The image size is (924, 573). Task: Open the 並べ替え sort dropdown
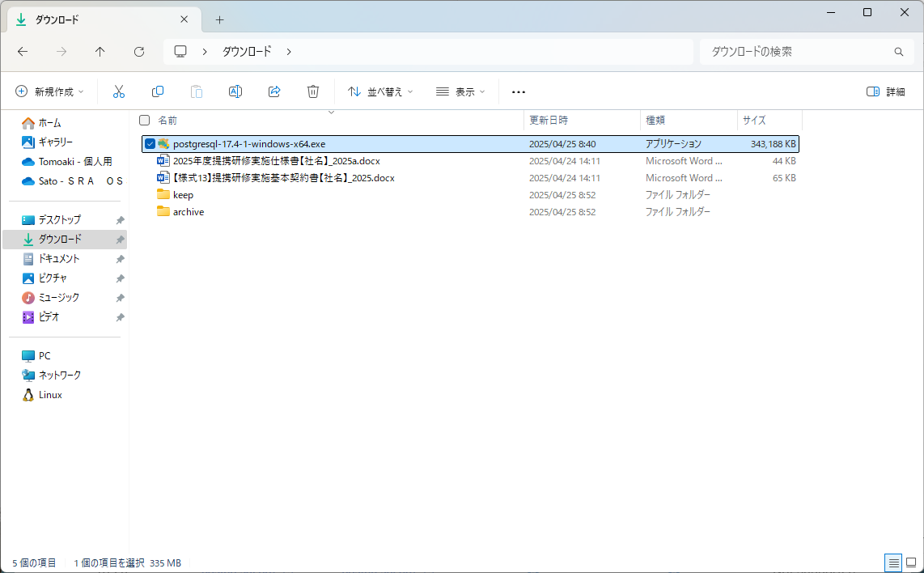pyautogui.click(x=379, y=91)
